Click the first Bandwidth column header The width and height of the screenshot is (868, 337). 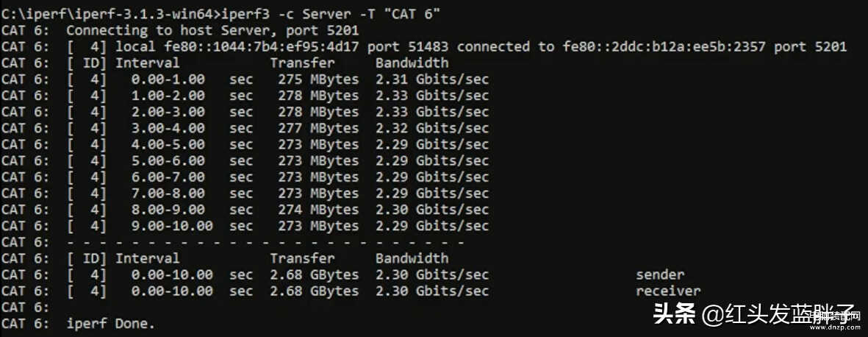pyautogui.click(x=412, y=63)
